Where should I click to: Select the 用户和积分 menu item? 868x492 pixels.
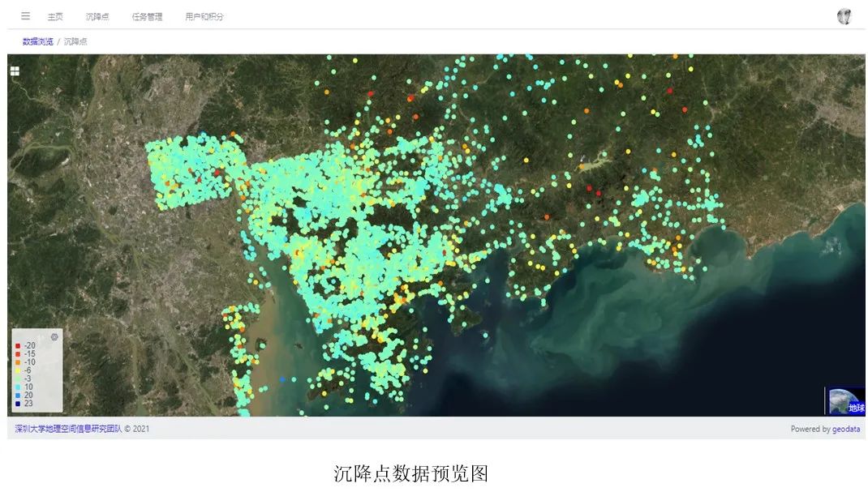pyautogui.click(x=204, y=17)
